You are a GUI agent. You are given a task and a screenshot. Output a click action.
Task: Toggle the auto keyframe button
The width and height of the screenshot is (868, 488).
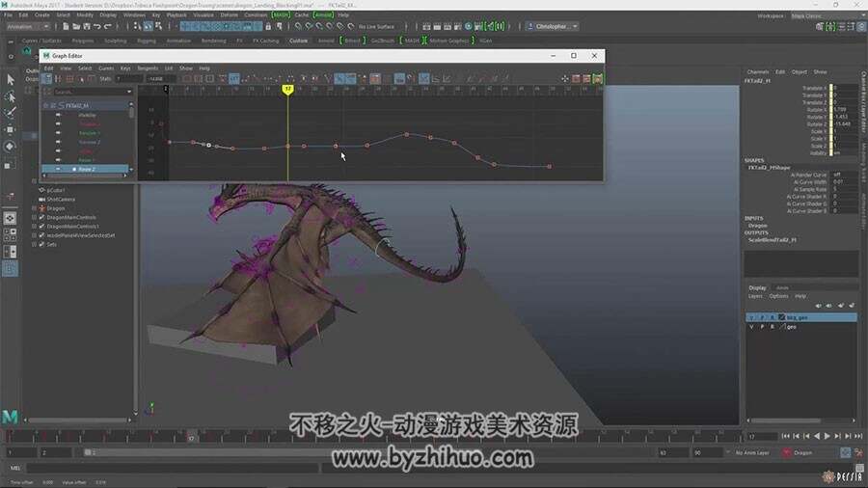tap(845, 452)
